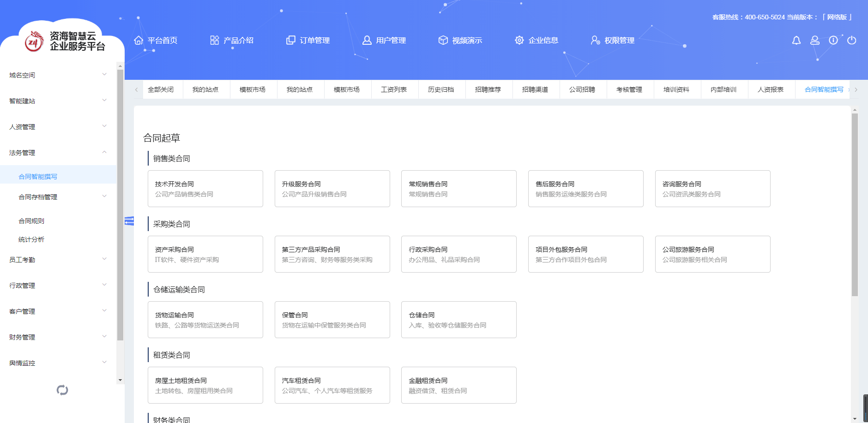Screen dimensions: 868x423
Task: Toggle the sidebar collapse handle
Action: (129, 221)
